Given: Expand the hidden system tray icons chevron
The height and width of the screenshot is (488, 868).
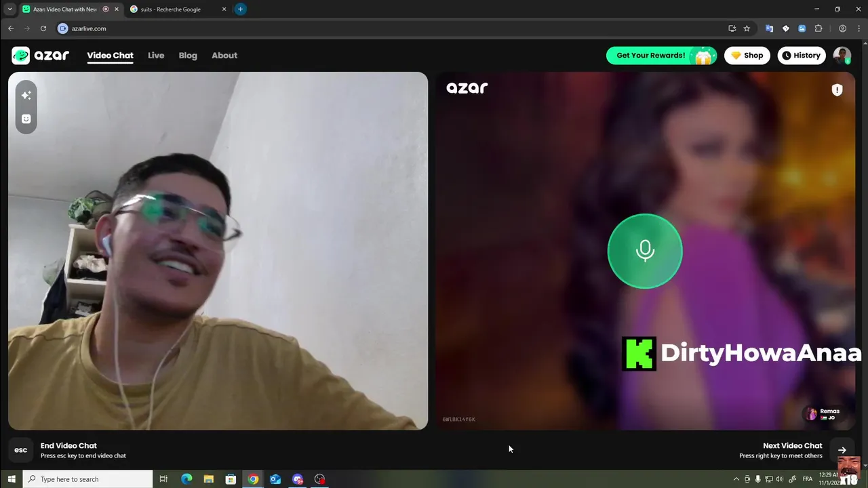Looking at the screenshot, I should click(x=736, y=479).
